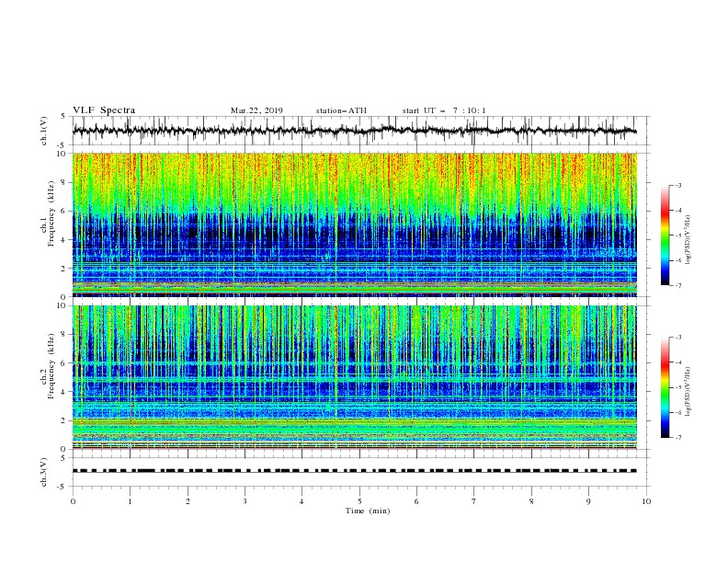Click tick label "7" on the time axis
The height and width of the screenshot is (563, 728).
tap(474, 501)
